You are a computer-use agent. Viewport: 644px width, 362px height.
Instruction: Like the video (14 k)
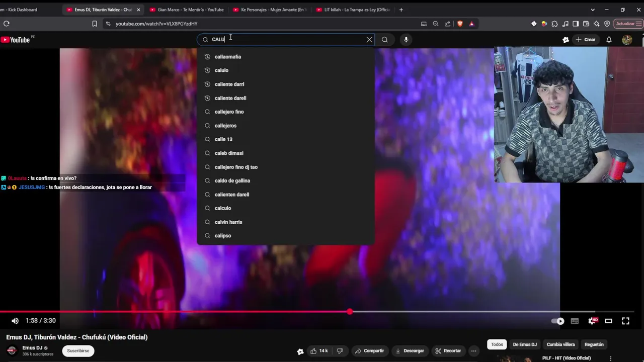click(x=319, y=351)
